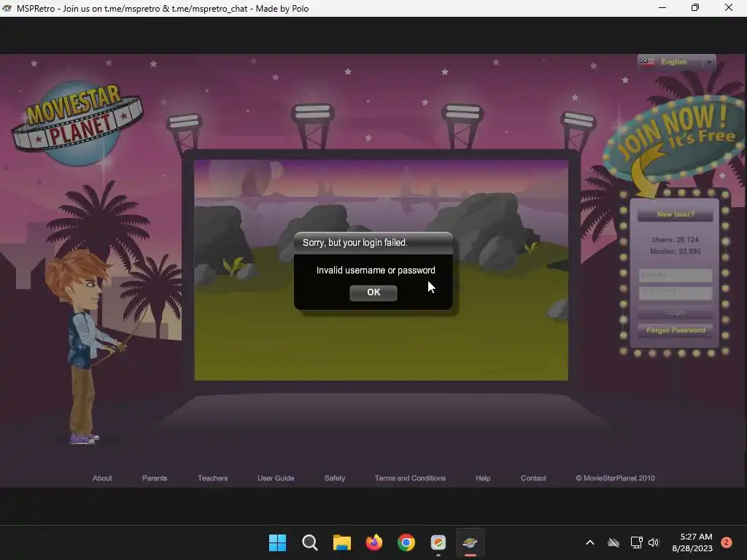
Task: Open File Explorer from taskbar
Action: [x=341, y=542]
